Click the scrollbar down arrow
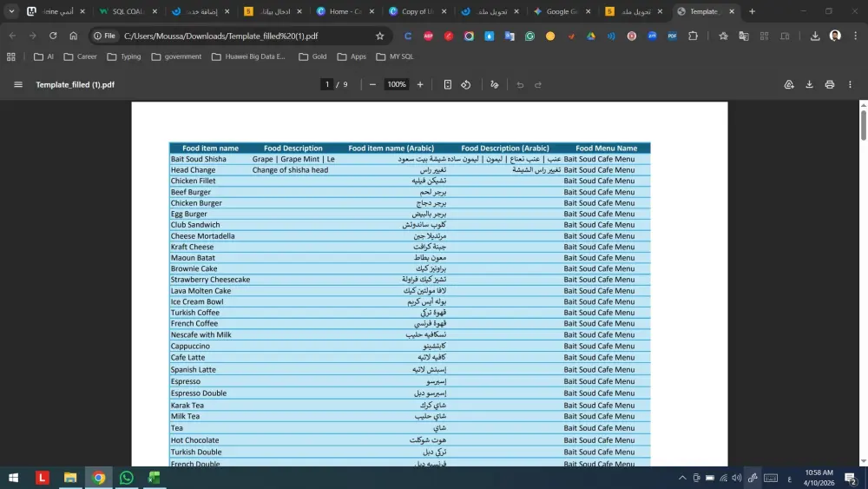This screenshot has height=489, width=868. click(864, 460)
